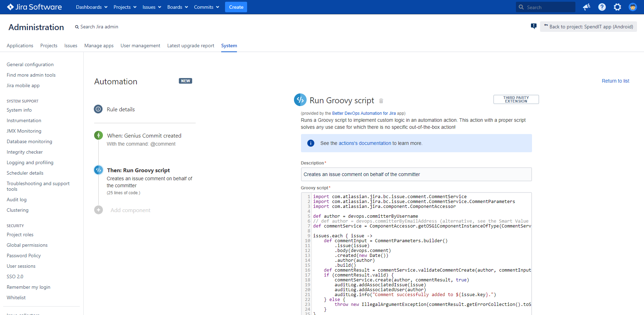Open Instrumentation page
The height and width of the screenshot is (315, 644).
(x=24, y=120)
